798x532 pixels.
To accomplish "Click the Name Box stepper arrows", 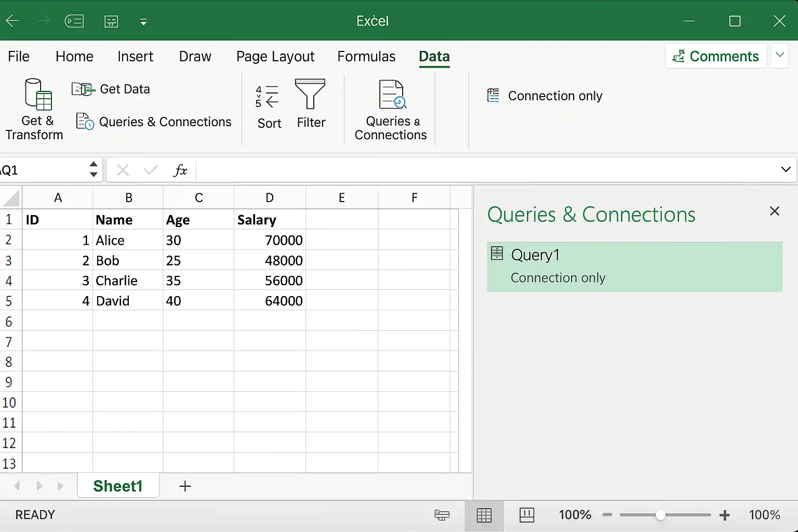I will click(94, 169).
